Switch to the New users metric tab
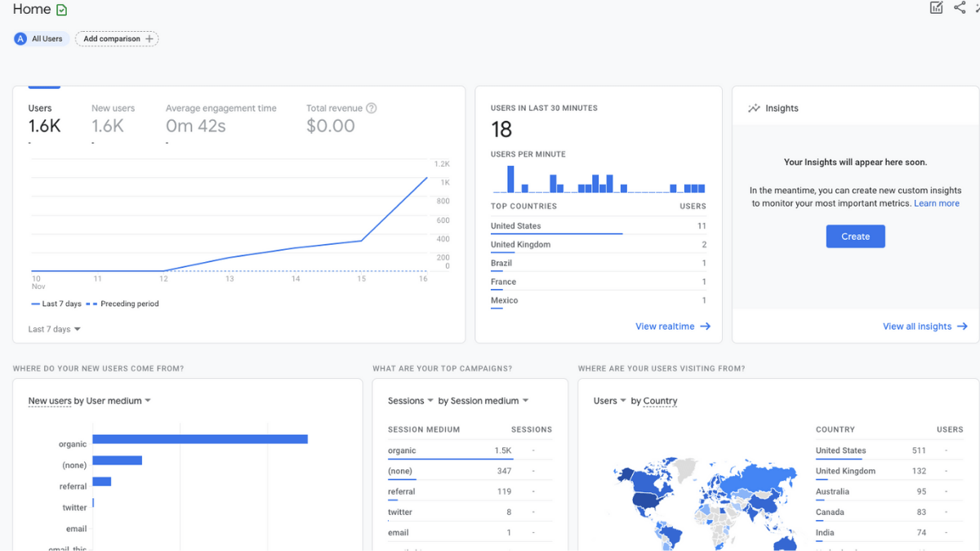 pyautogui.click(x=113, y=118)
